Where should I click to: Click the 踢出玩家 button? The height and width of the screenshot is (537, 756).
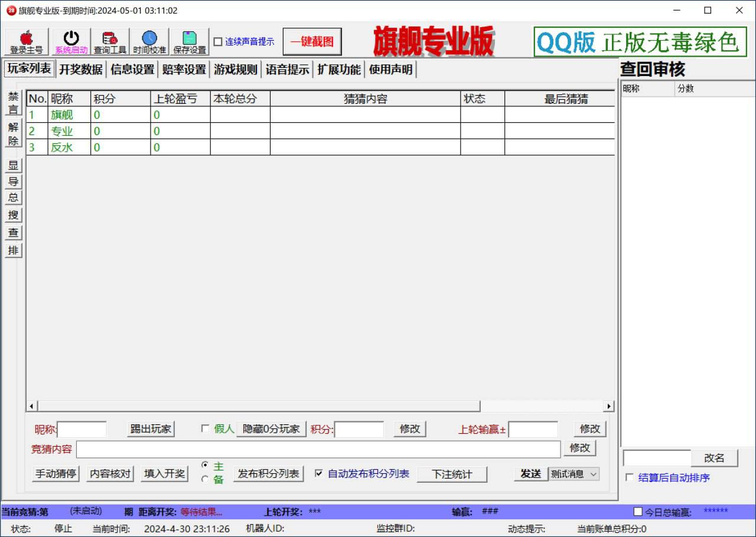151,429
